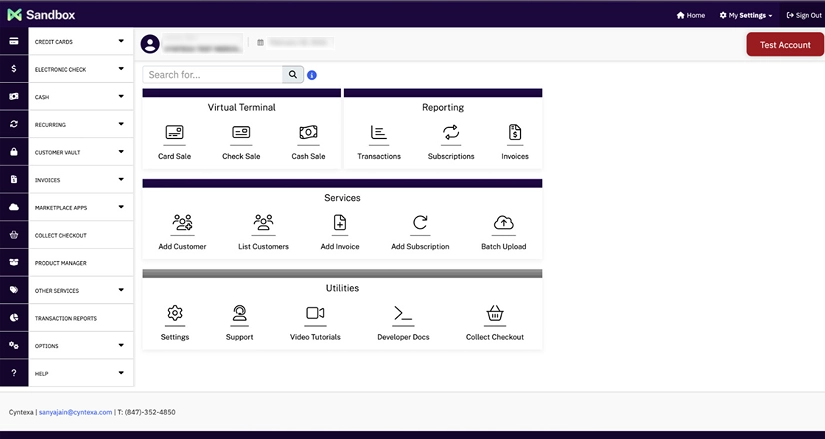Image resolution: width=825 pixels, height=439 pixels.
Task: Open the Transactions reporting icon
Action: coord(379,132)
